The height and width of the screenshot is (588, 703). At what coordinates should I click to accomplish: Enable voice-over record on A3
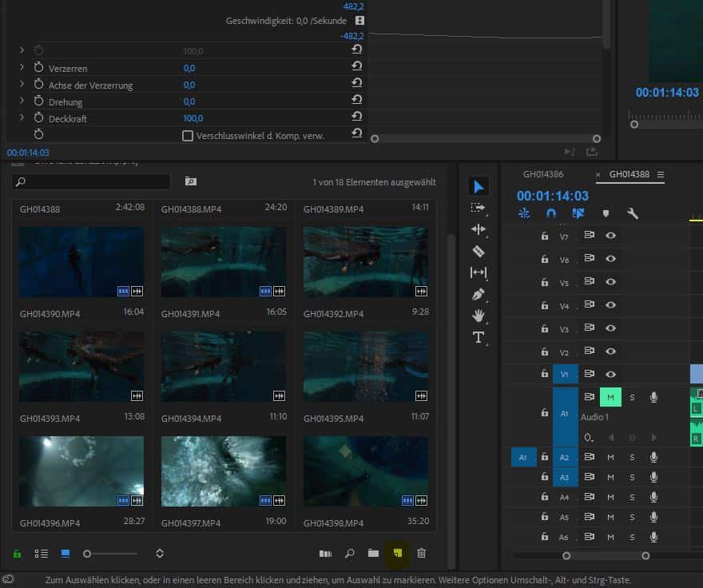(653, 477)
